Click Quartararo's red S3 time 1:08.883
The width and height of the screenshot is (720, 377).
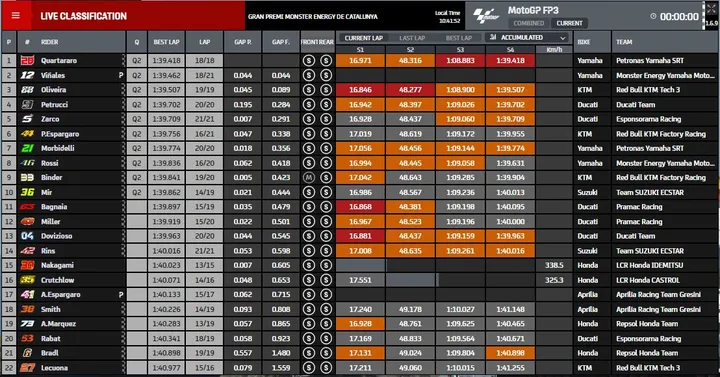pyautogui.click(x=460, y=60)
